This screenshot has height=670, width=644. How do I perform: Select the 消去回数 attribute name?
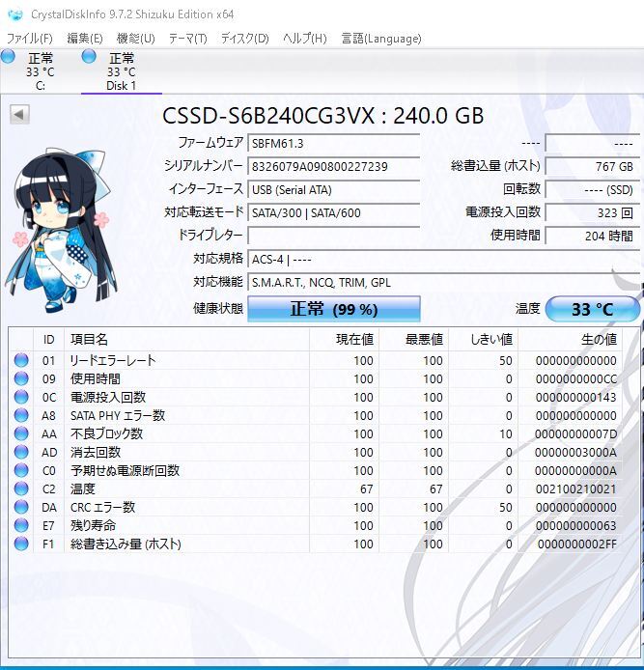click(96, 452)
